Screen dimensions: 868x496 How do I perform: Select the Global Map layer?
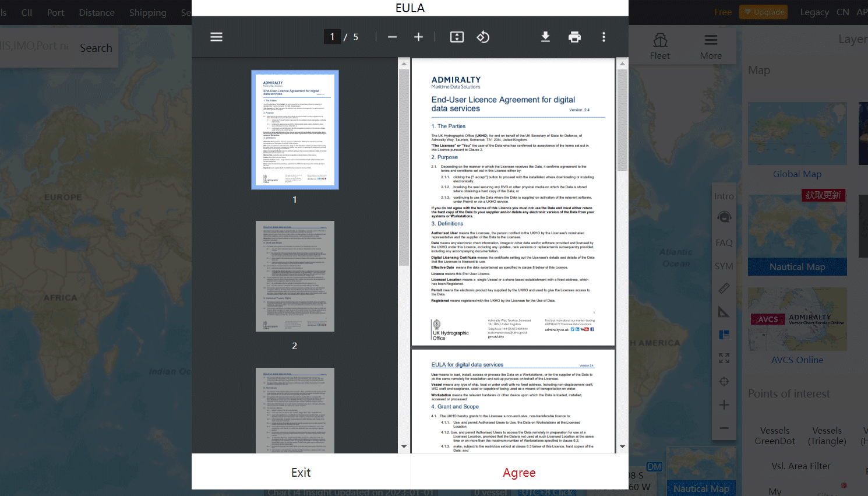pos(797,141)
